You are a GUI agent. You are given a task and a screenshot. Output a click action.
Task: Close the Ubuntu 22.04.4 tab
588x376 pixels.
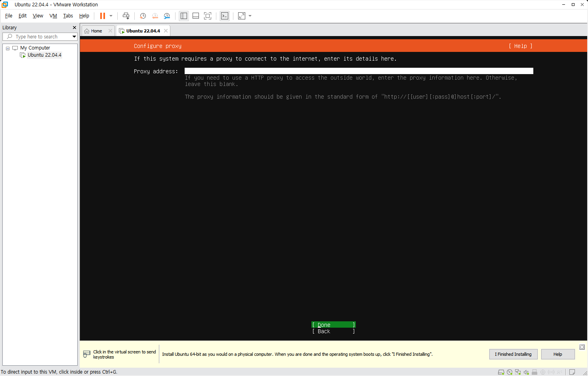point(166,31)
